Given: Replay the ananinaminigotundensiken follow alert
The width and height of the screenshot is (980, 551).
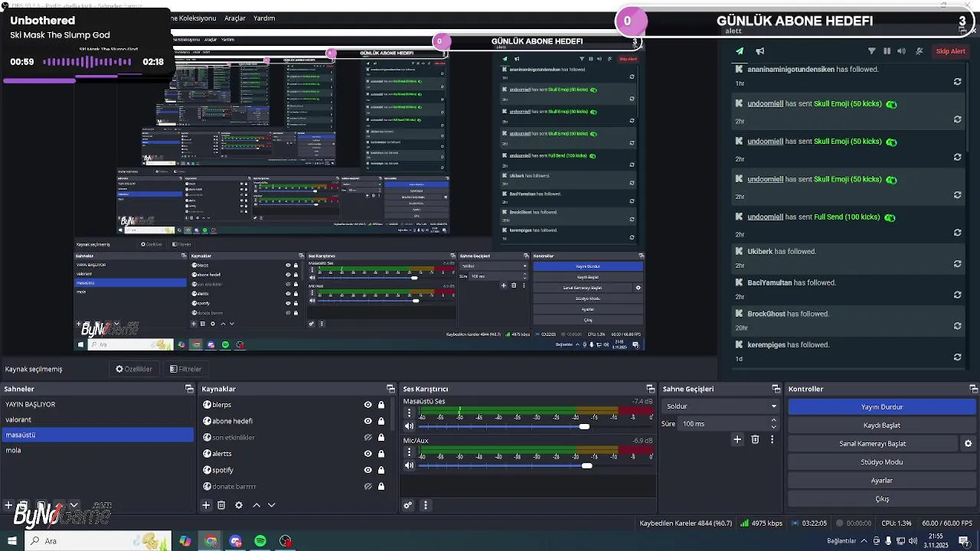Looking at the screenshot, I should pos(957,82).
